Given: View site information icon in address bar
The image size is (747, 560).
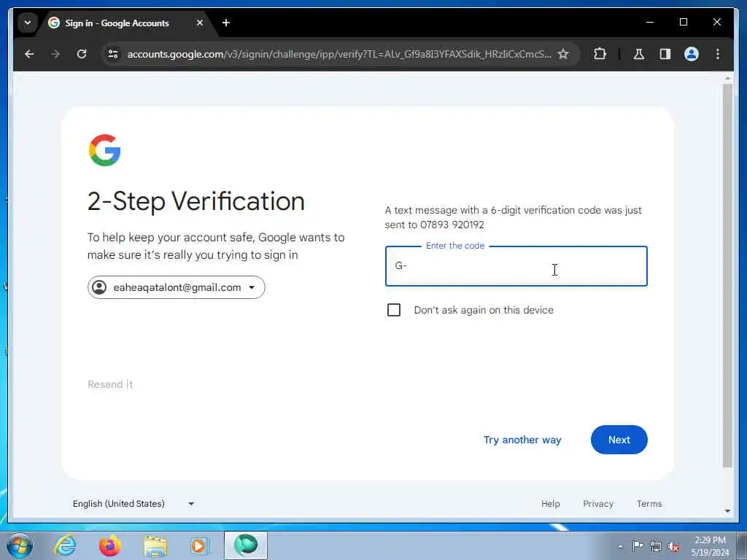Looking at the screenshot, I should point(113,54).
